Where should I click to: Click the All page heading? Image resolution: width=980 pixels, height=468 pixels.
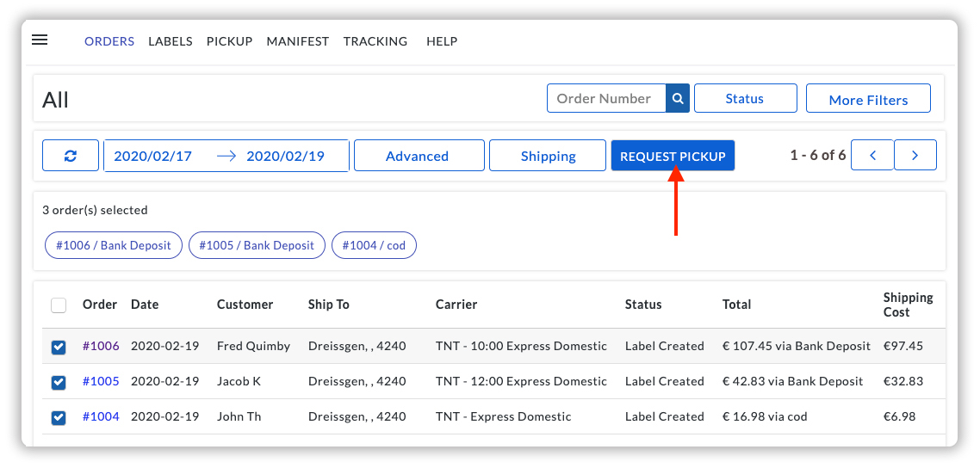55,99
